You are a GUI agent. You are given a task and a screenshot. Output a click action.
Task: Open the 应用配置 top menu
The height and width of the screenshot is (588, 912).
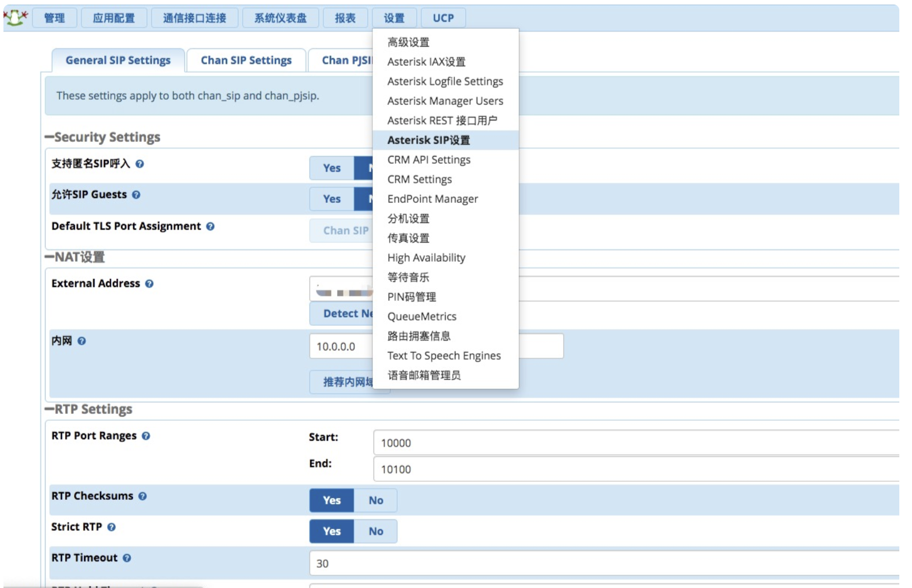[114, 18]
